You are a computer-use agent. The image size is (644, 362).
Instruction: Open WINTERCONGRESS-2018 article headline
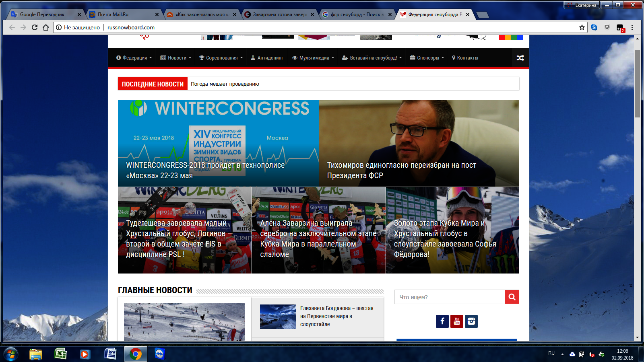[205, 170]
